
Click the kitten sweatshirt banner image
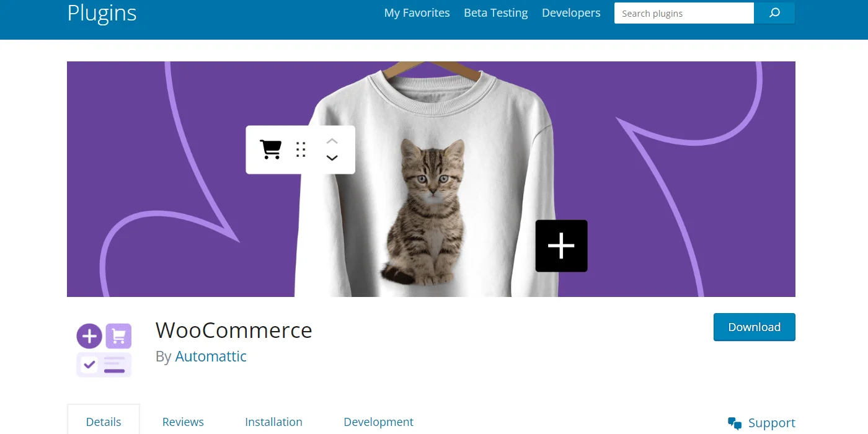431,179
